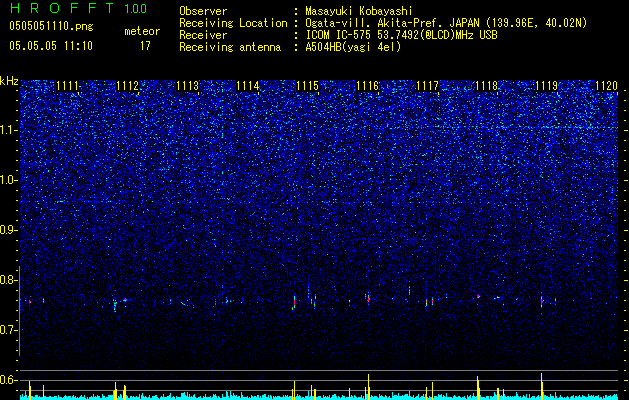The image size is (629, 400).
Task: Click the 1113 time marker
Action: (x=187, y=86)
